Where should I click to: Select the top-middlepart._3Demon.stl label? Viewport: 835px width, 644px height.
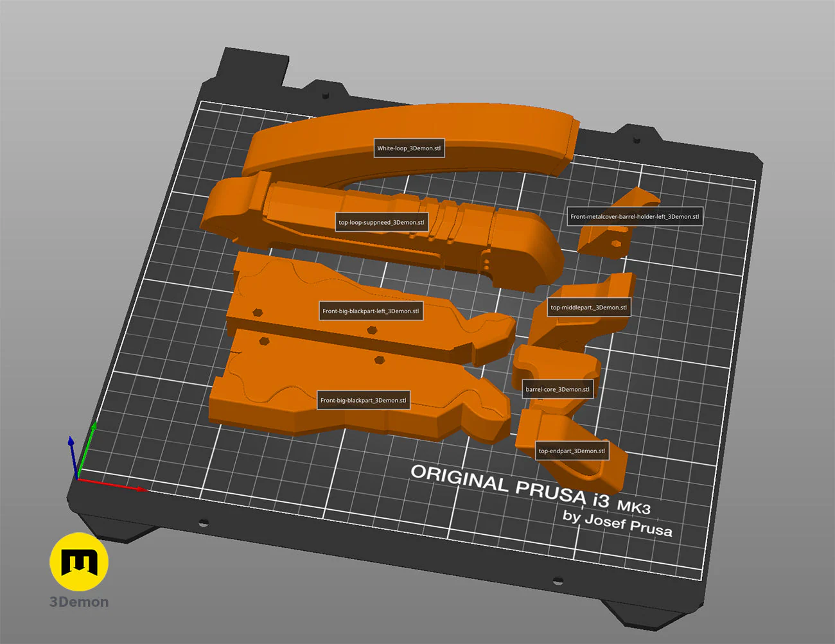pyautogui.click(x=588, y=308)
